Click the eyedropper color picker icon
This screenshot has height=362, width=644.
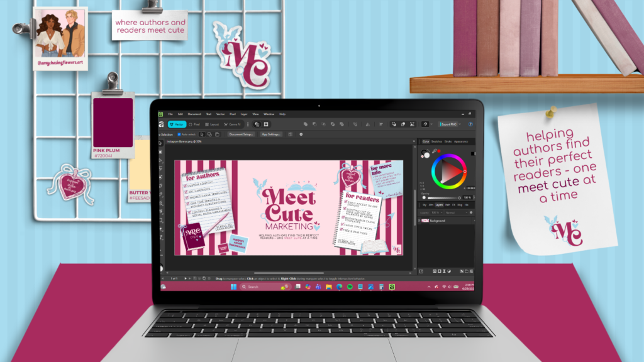coord(434,151)
